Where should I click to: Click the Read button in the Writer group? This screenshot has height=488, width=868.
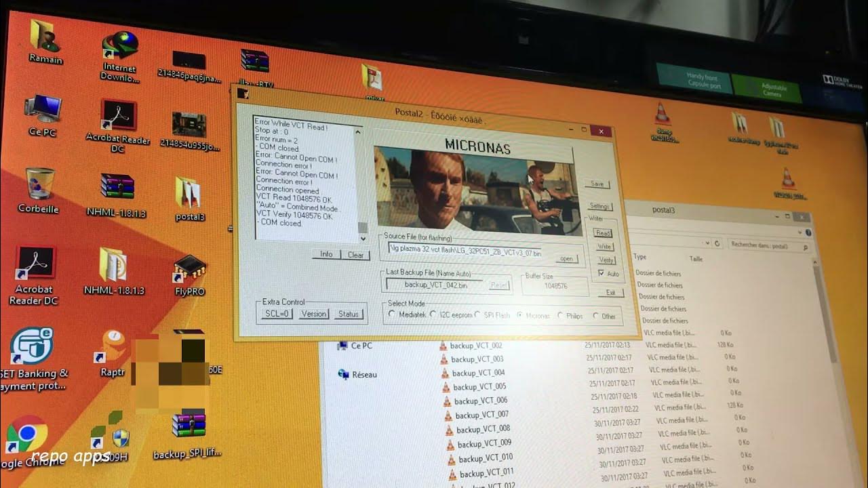coord(603,233)
